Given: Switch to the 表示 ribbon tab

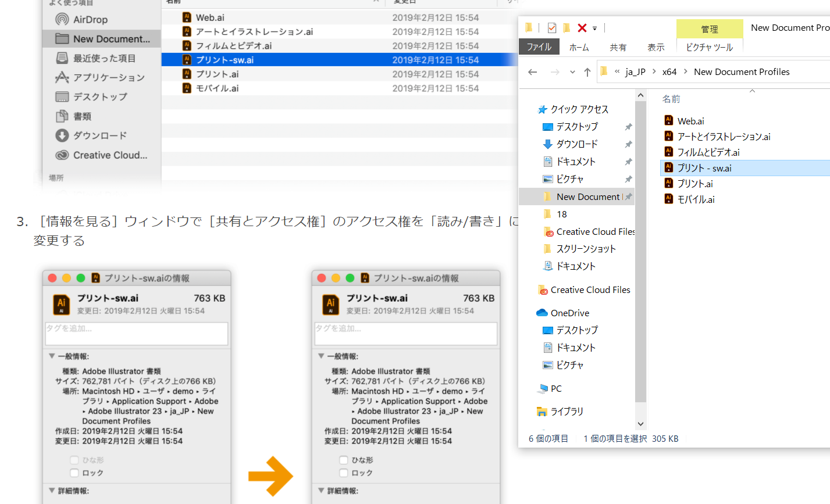Looking at the screenshot, I should [656, 47].
